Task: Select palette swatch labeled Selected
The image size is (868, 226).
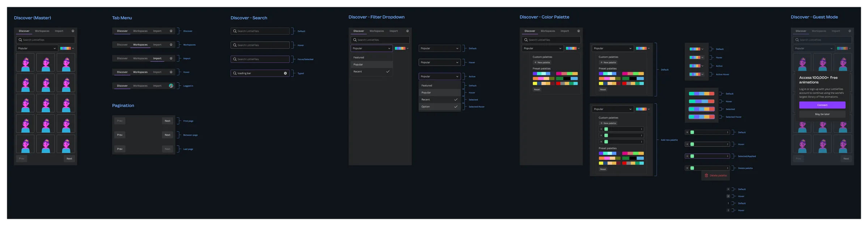Action: coord(701,109)
